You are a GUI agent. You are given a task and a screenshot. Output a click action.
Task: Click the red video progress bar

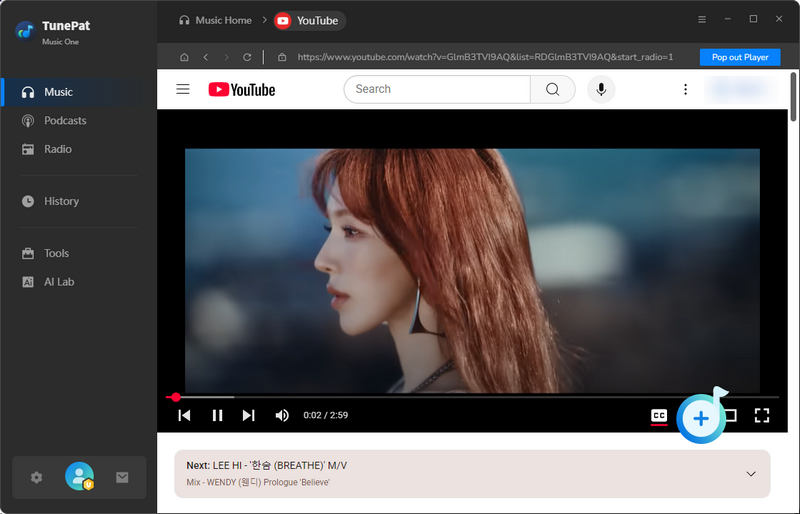click(400, 397)
